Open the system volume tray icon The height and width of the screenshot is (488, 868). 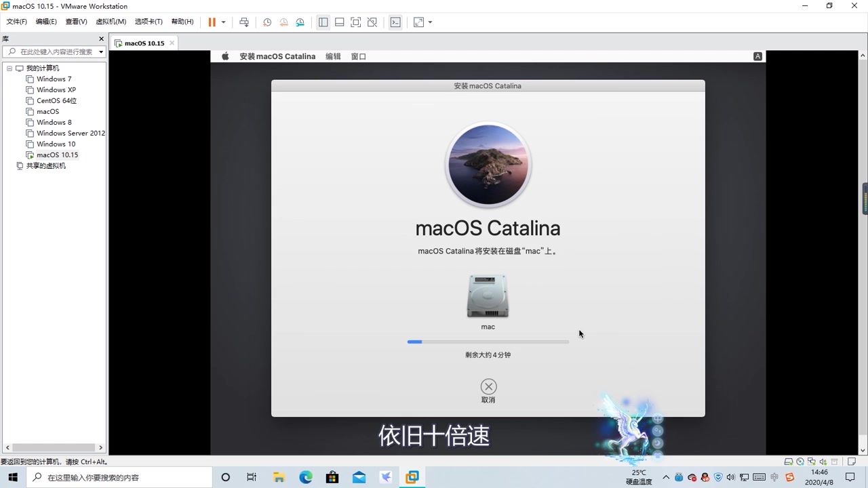[x=731, y=477]
